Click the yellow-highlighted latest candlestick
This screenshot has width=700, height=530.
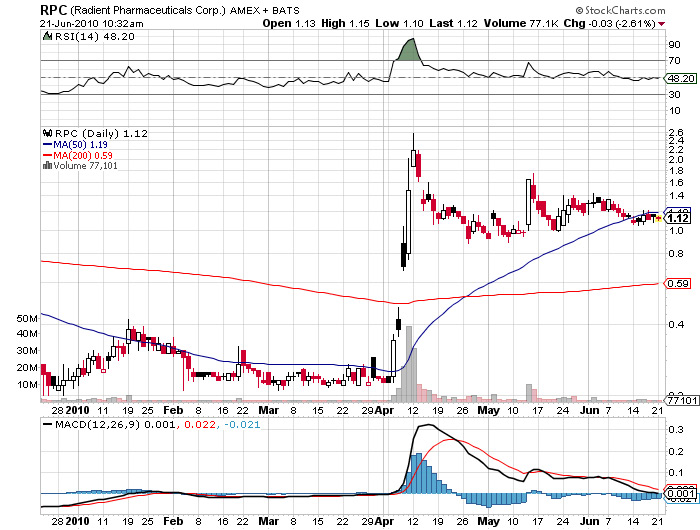click(658, 218)
